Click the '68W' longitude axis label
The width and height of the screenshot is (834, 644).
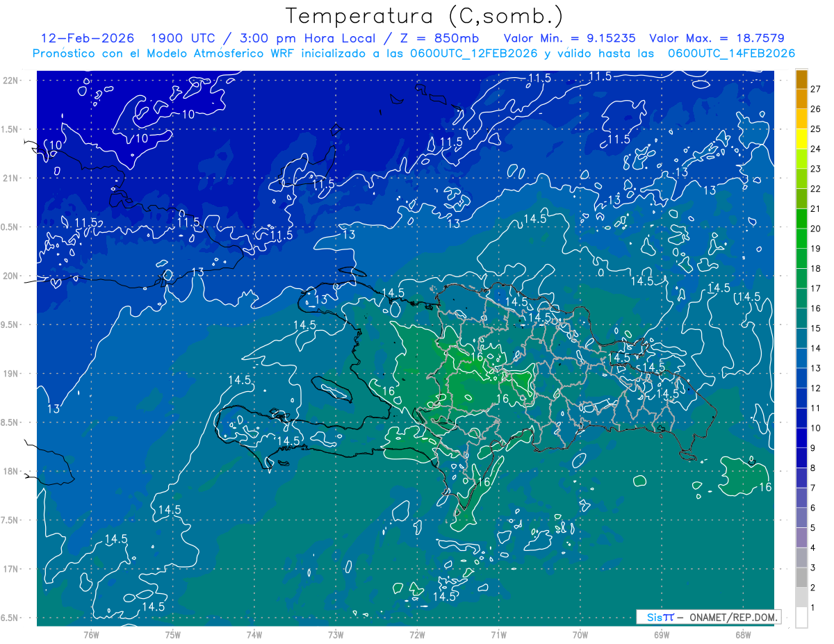[743, 635]
